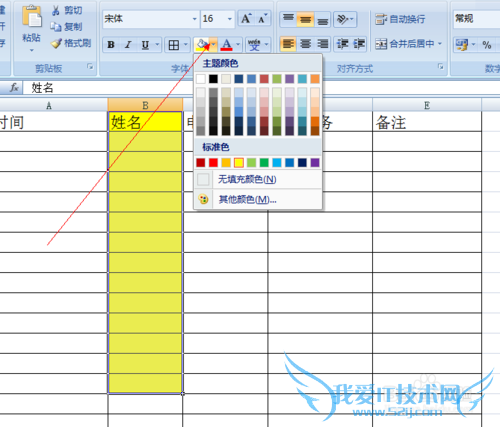Pick black theme color swatch
500x427 pixels.
(x=213, y=79)
